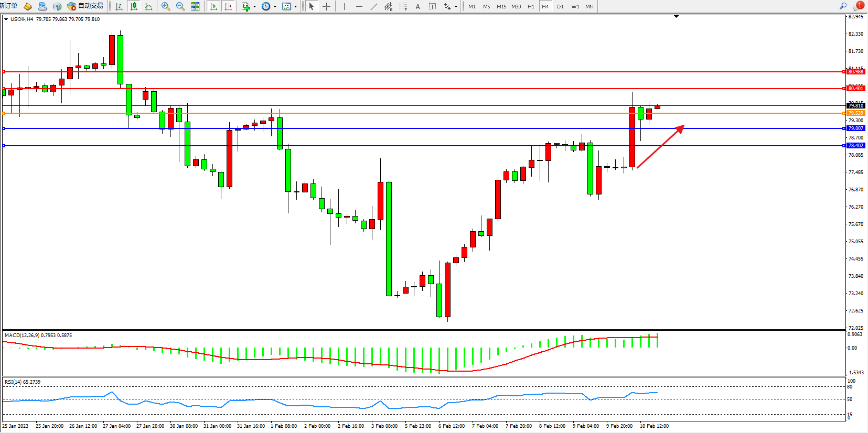Switch to the M15 timeframe
This screenshot has height=433, width=868.
pyautogui.click(x=501, y=6)
